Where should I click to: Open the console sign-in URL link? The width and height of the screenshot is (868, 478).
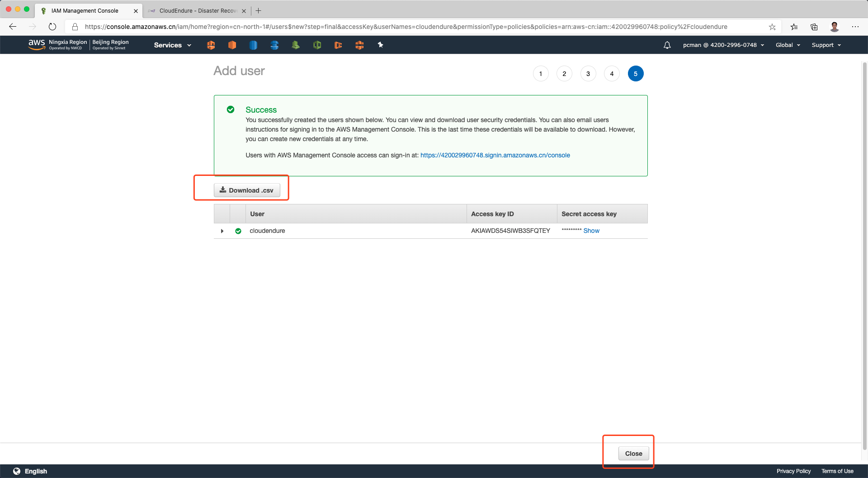[495, 155]
